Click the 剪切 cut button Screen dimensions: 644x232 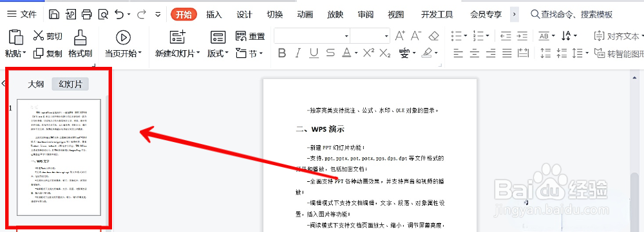pyautogui.click(x=48, y=36)
